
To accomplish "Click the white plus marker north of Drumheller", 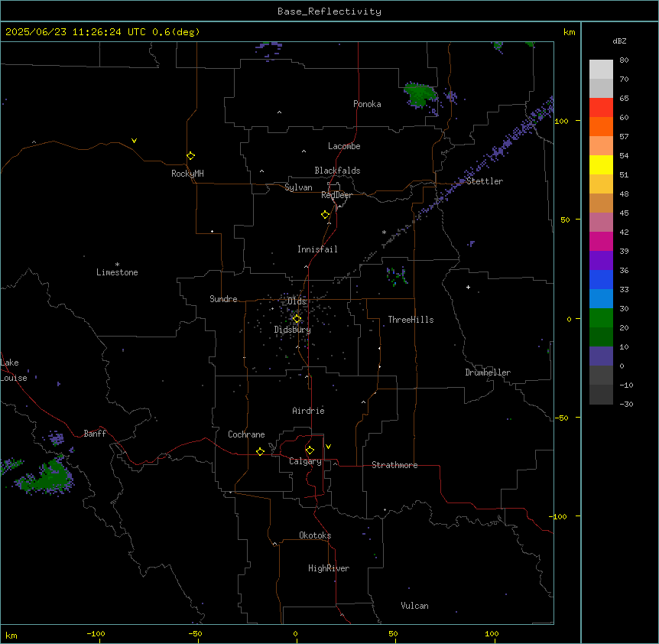I will 468,287.
